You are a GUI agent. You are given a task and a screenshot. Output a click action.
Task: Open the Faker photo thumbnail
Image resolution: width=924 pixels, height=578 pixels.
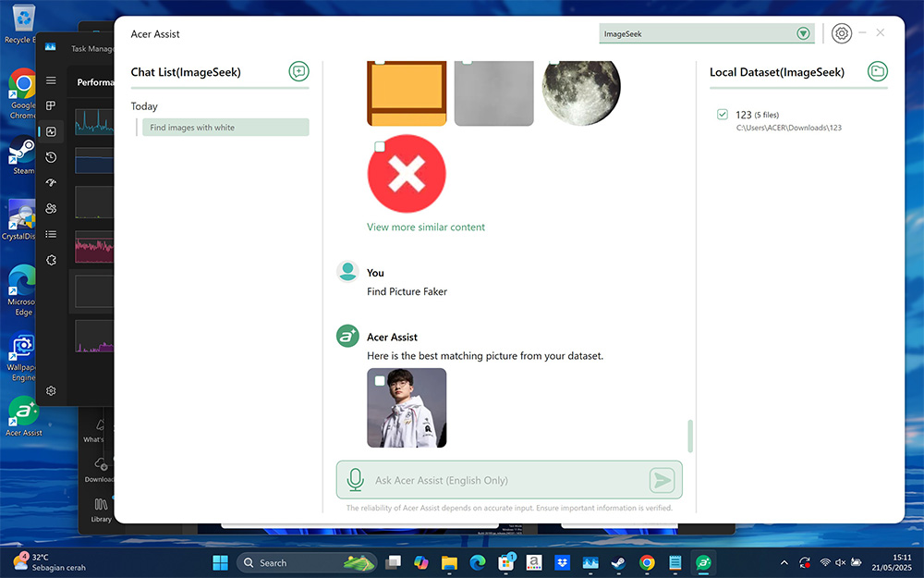coord(407,408)
